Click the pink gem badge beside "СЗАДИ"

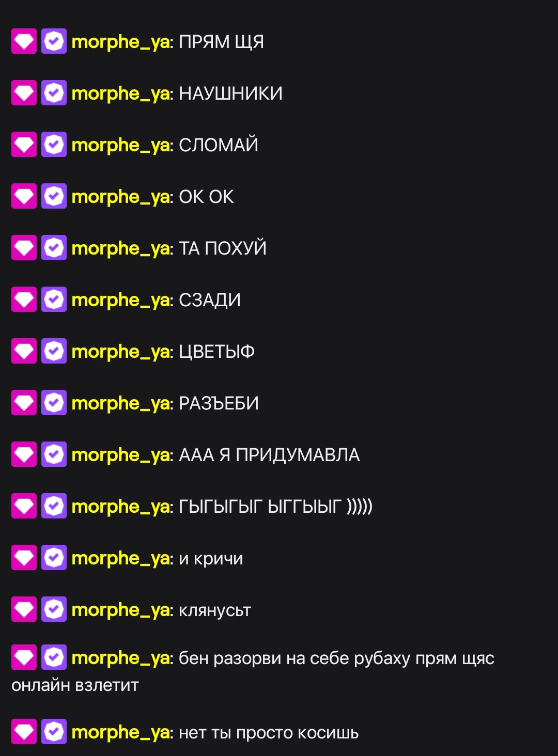tap(24, 300)
